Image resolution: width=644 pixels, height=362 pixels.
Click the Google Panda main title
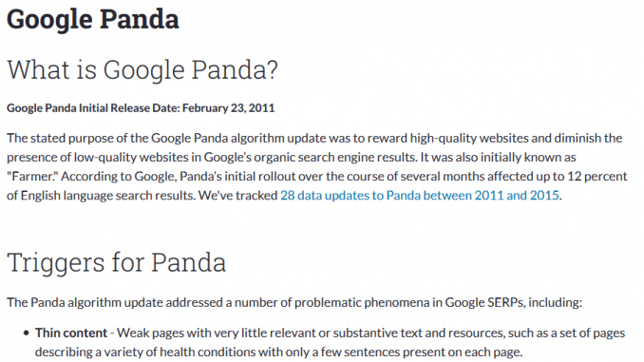tap(93, 19)
